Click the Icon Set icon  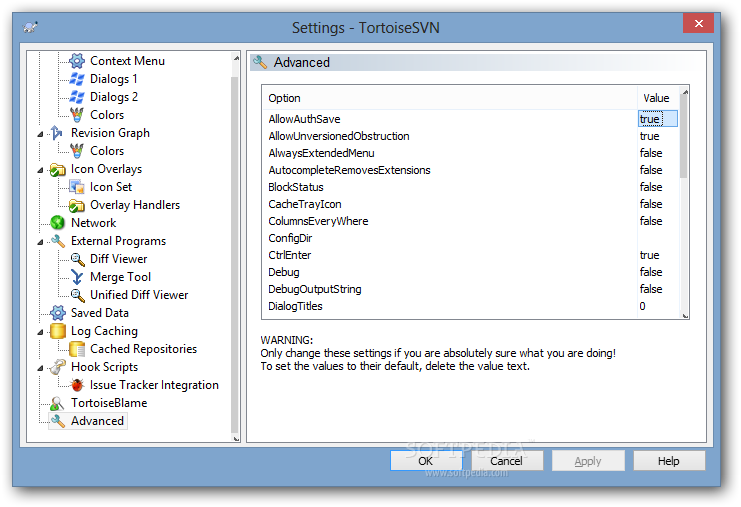coord(77,187)
